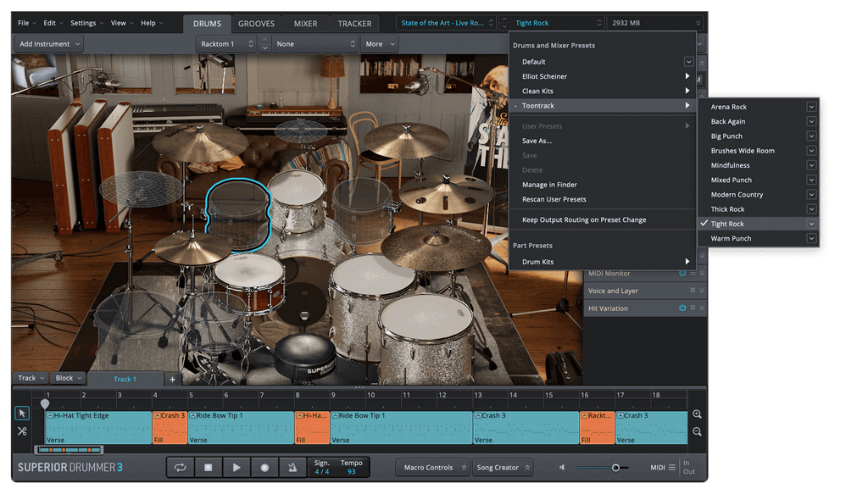This screenshot has height=494, width=868.
Task: Zoom in on the track timeline
Action: [x=697, y=414]
